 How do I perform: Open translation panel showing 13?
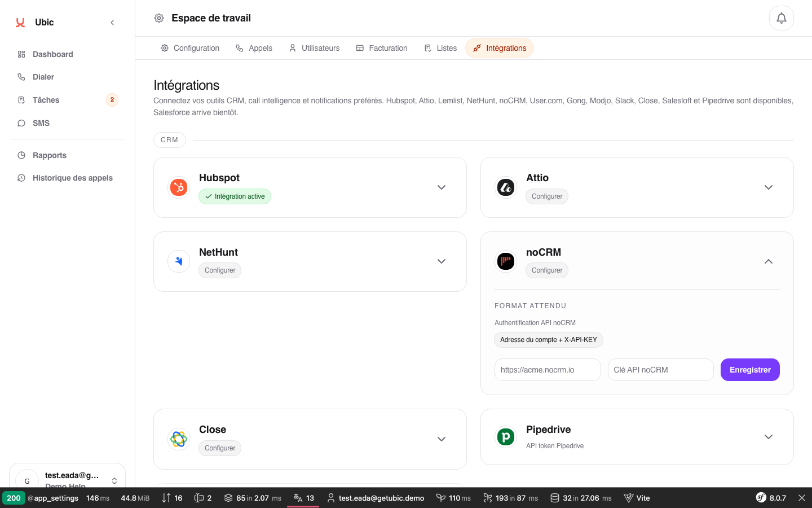tap(303, 498)
